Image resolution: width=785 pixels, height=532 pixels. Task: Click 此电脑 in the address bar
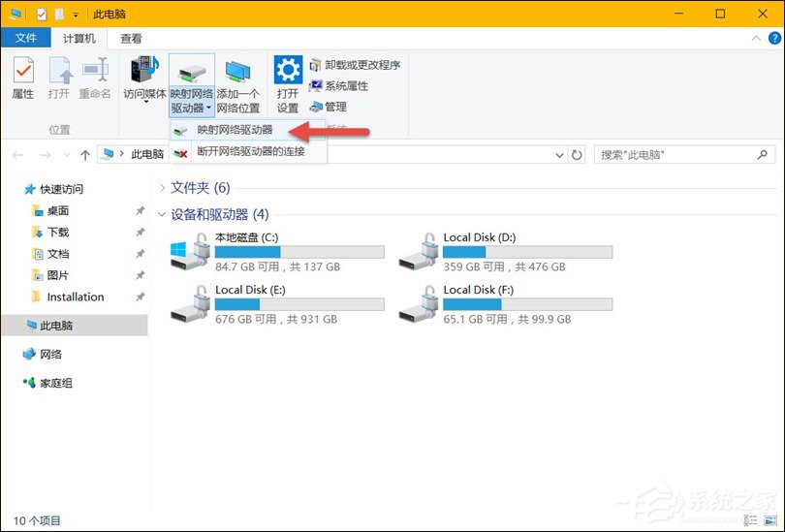pos(147,155)
